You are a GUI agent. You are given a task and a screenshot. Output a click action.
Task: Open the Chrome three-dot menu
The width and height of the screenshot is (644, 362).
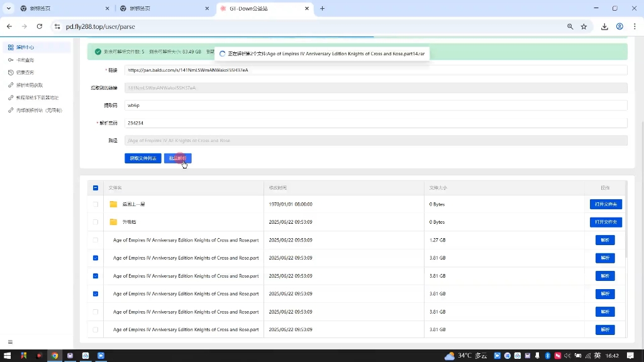[635, 26]
